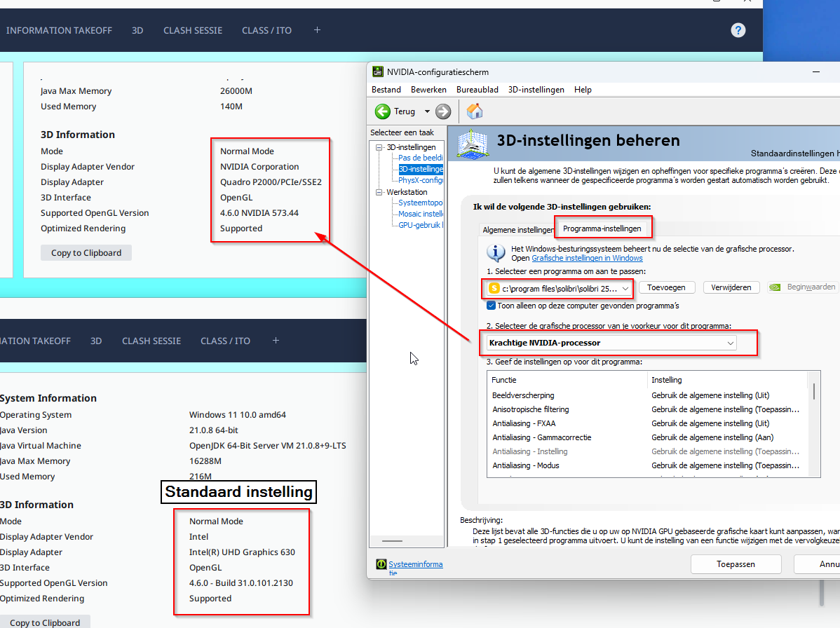This screenshot has height=628, width=840.
Task: Click 'Quadro P2000/PCIe/SSE2' display adapter value
Action: click(x=271, y=182)
